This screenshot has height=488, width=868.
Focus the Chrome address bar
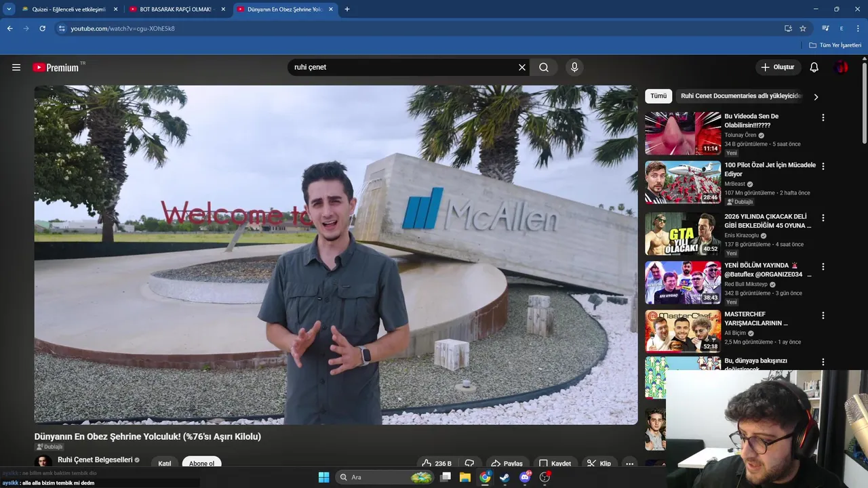click(420, 28)
